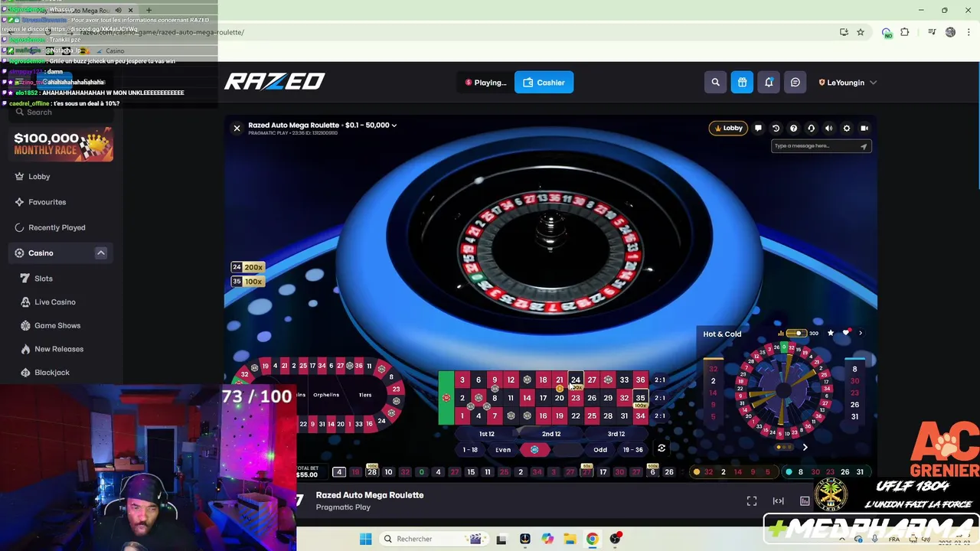The height and width of the screenshot is (551, 980).
Task: Bet on the red diamond
Action: (534, 450)
